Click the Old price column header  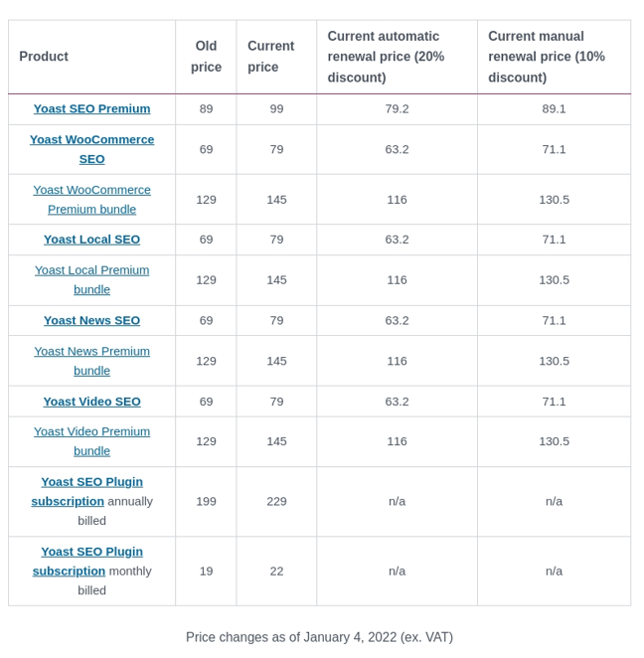point(206,57)
